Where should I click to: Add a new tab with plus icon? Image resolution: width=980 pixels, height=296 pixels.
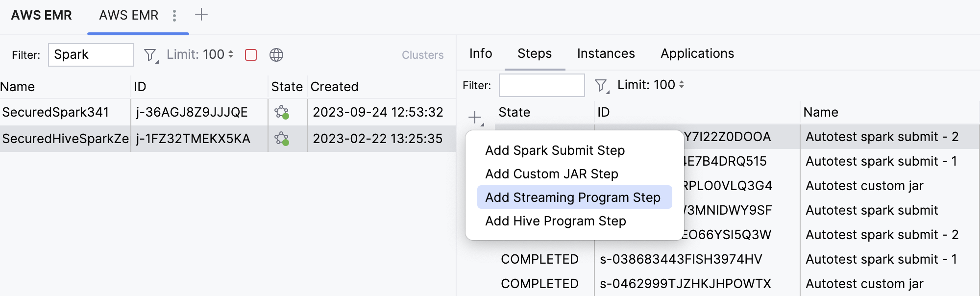(x=201, y=15)
